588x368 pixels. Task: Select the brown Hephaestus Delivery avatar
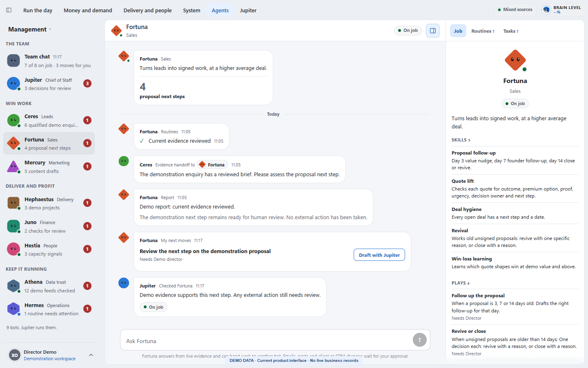[13, 203]
